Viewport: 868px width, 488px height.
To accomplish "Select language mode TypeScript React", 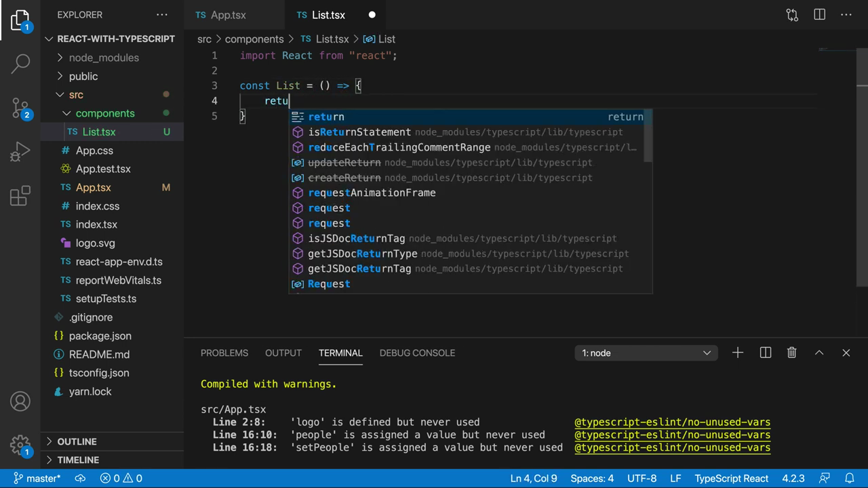I will (x=732, y=478).
